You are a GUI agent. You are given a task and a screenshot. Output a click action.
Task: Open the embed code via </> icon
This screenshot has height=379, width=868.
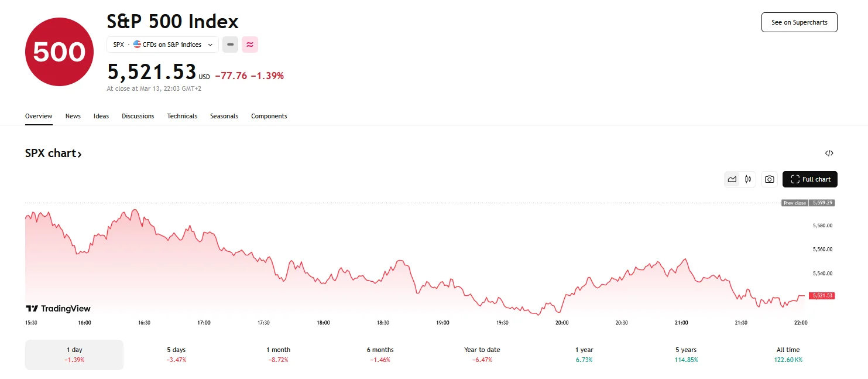pyautogui.click(x=829, y=153)
